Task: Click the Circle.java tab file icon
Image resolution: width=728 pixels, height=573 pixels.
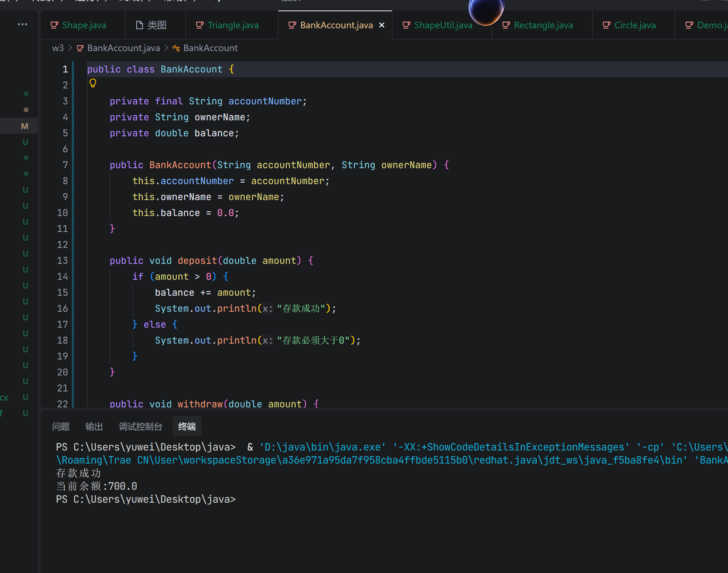Action: point(606,25)
